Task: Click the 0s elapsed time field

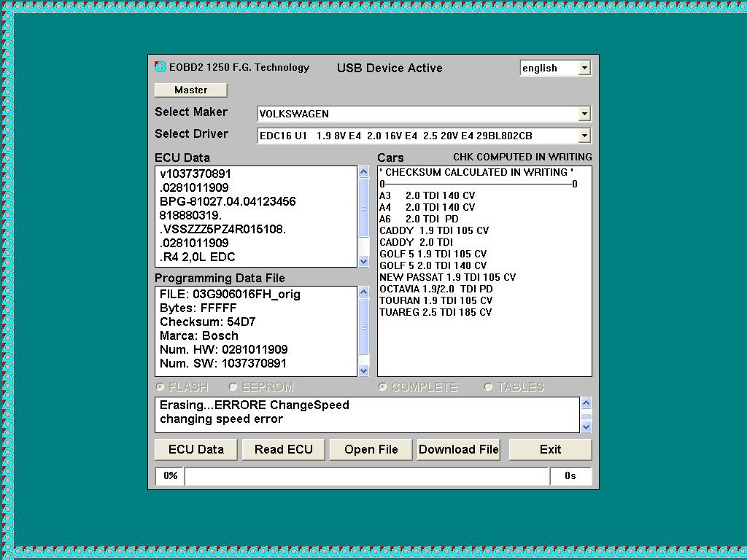Action: [x=570, y=476]
